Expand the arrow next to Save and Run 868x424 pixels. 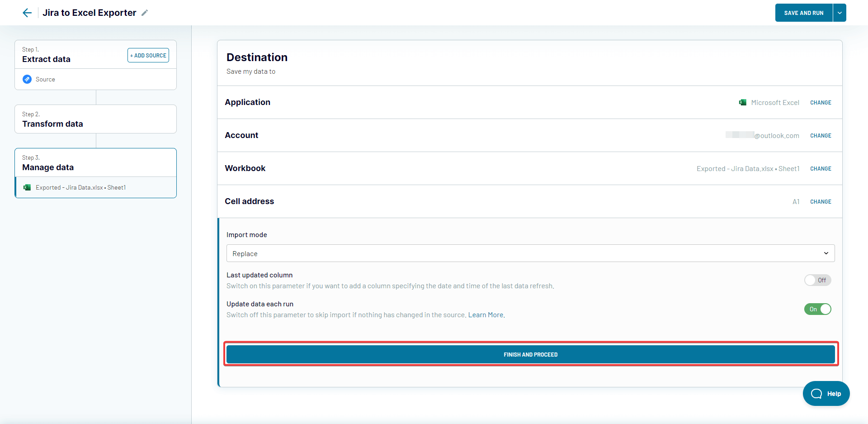(840, 13)
